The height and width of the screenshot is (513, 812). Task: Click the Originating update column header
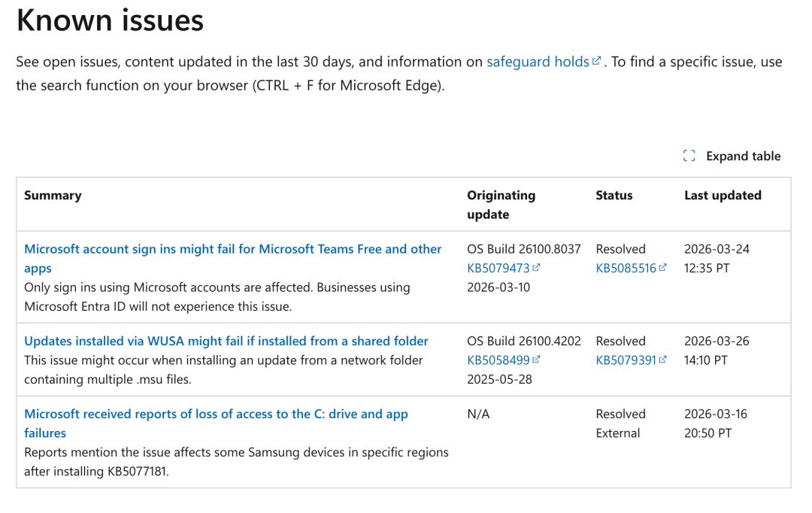coord(501,204)
